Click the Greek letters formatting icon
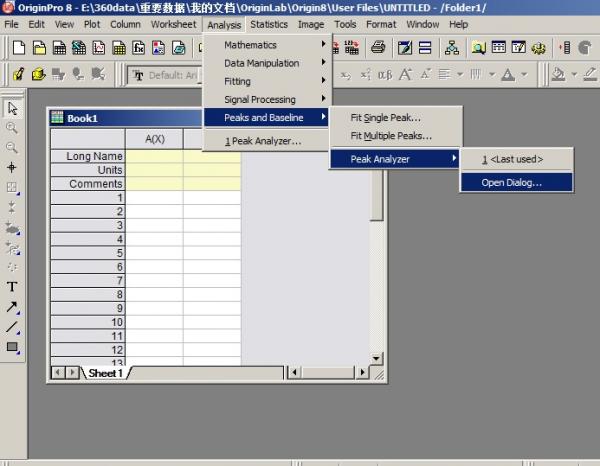This screenshot has width=600, height=466. coord(385,75)
